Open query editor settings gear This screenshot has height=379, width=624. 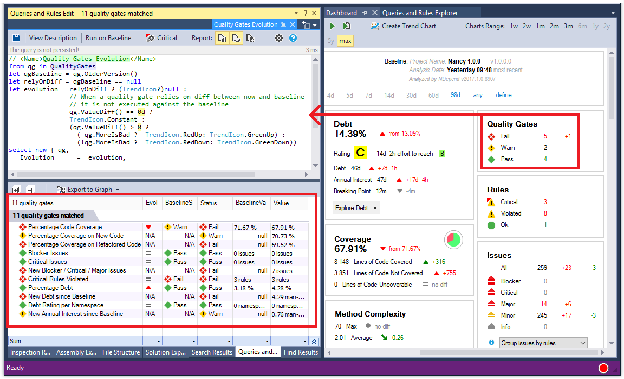279,38
